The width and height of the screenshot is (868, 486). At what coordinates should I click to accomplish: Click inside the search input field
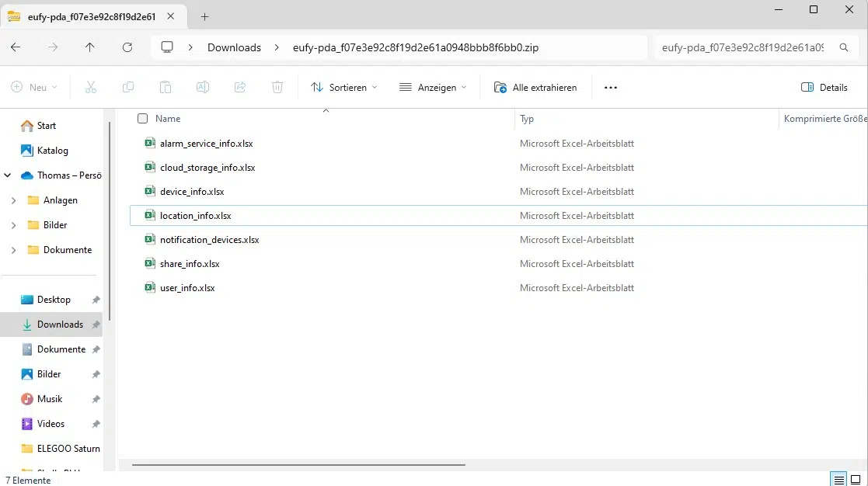(x=743, y=47)
